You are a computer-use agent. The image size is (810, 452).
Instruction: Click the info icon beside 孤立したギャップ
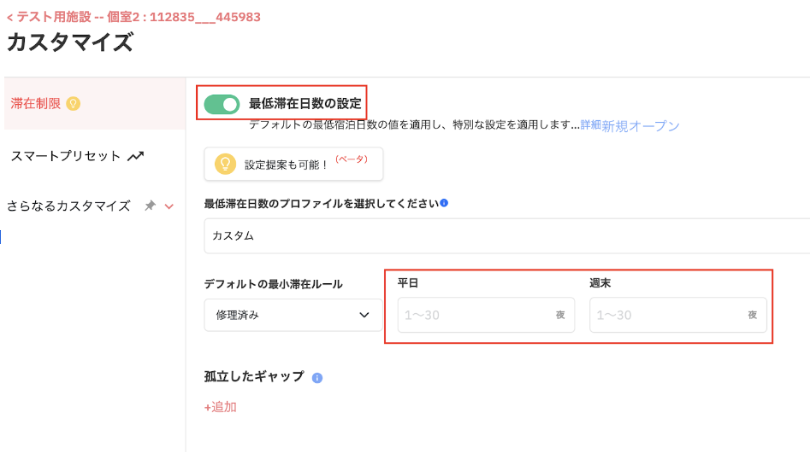[x=317, y=378]
